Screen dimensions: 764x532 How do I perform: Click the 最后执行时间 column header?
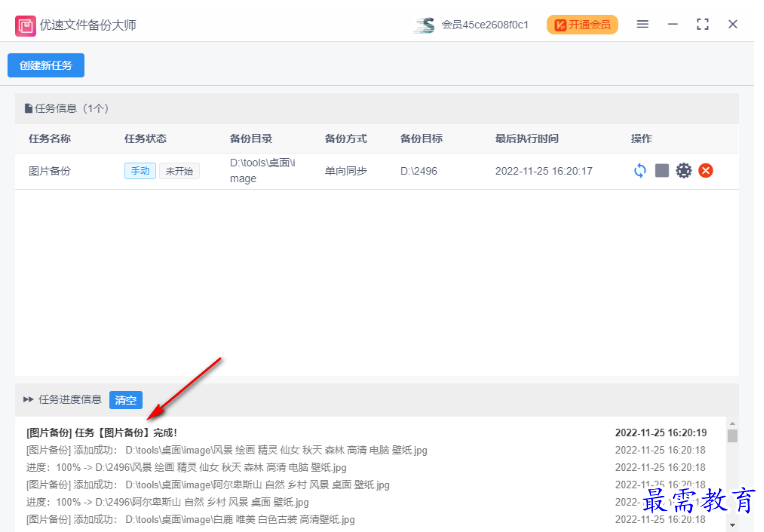click(x=527, y=139)
